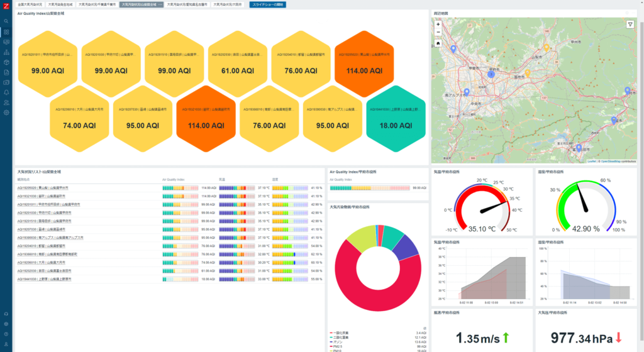Image resolution: width=644 pixels, height=352 pixels.
Task: Open the Integrations icon near sidebar bottom
Action: [x=6, y=324]
